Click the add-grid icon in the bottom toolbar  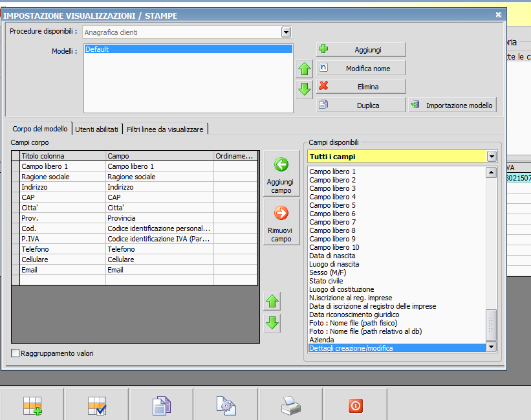(32, 405)
